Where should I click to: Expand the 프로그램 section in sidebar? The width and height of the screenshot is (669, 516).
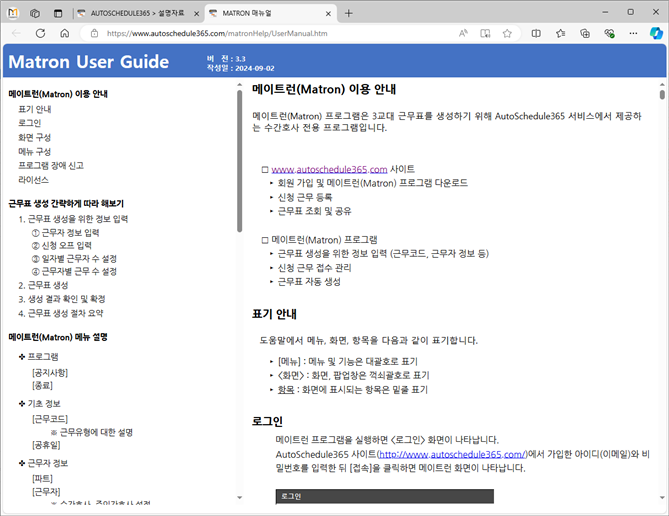click(22, 357)
